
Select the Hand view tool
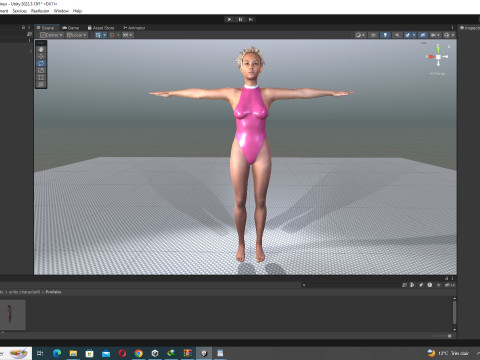tap(41, 49)
